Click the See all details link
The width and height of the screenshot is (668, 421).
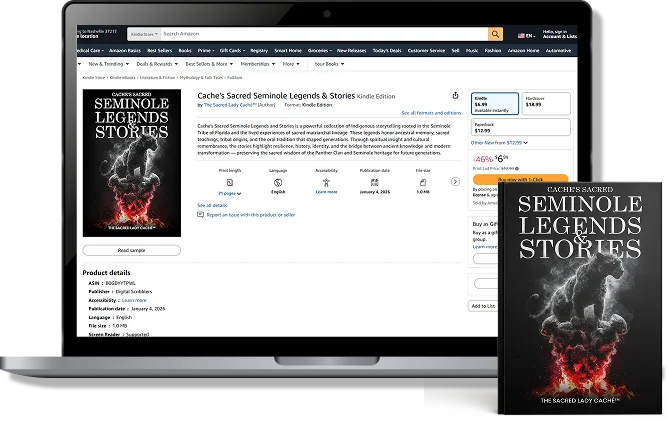212,205
